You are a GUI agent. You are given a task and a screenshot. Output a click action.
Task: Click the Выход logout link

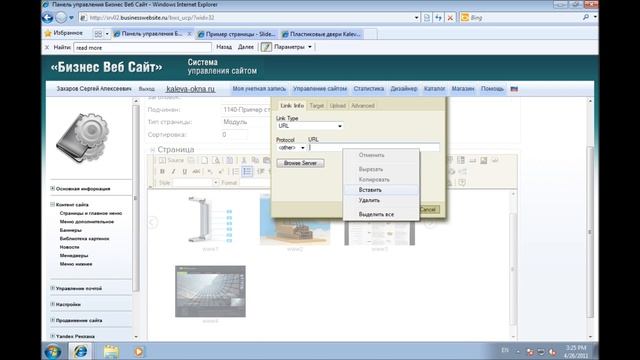point(147,89)
